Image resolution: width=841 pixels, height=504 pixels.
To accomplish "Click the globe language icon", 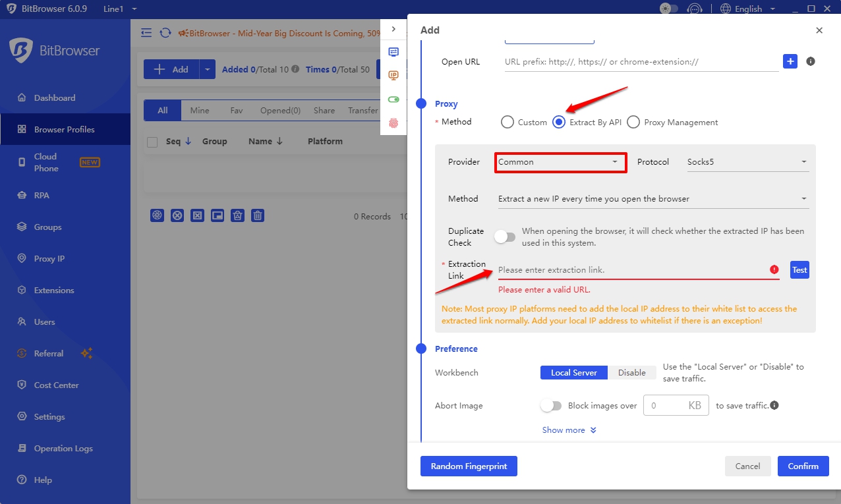I will click(726, 9).
